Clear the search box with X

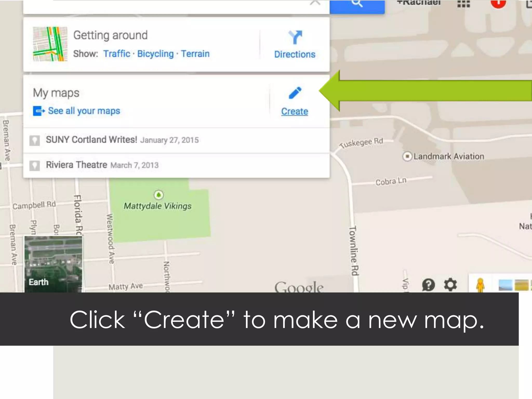click(x=315, y=3)
